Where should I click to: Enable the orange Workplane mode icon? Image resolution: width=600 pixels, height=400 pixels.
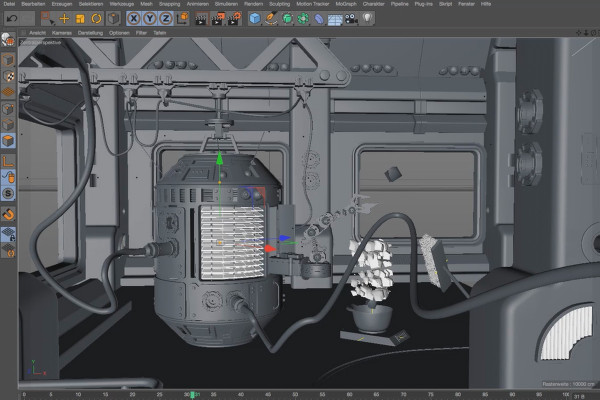[8, 92]
